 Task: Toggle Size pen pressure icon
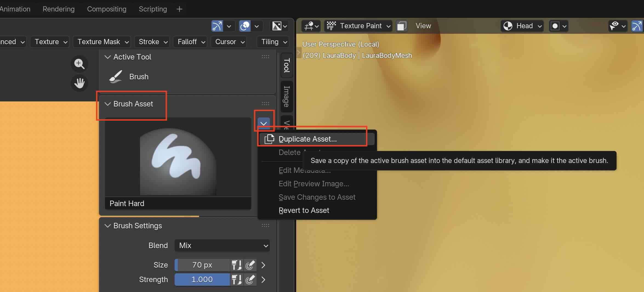click(x=250, y=265)
